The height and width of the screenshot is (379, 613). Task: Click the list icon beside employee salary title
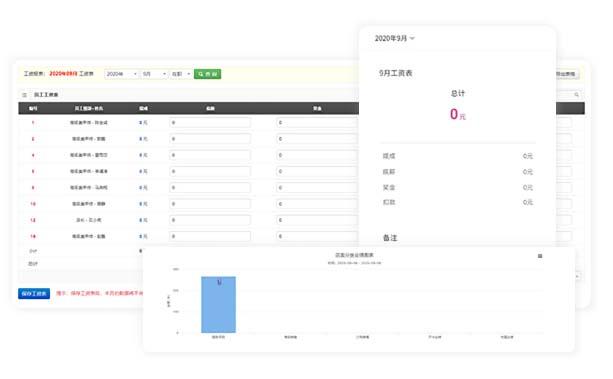click(25, 95)
